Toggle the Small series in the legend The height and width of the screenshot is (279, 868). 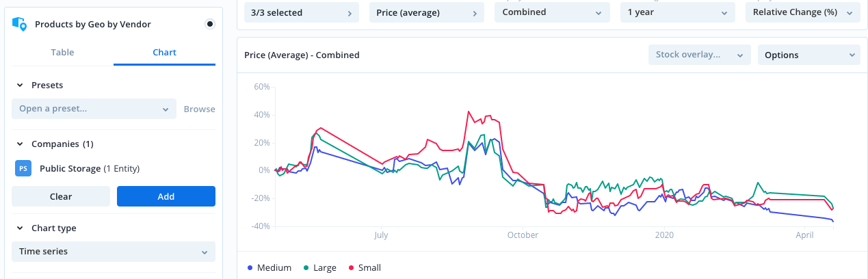(365, 268)
